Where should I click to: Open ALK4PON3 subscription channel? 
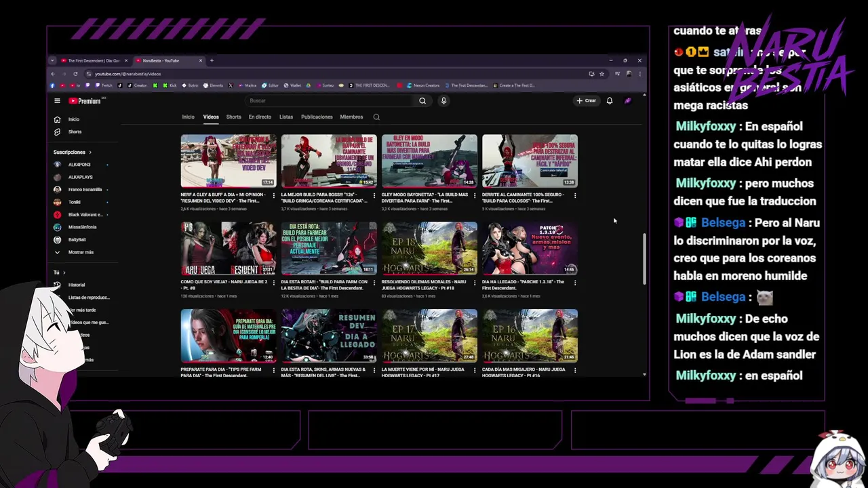click(x=79, y=165)
